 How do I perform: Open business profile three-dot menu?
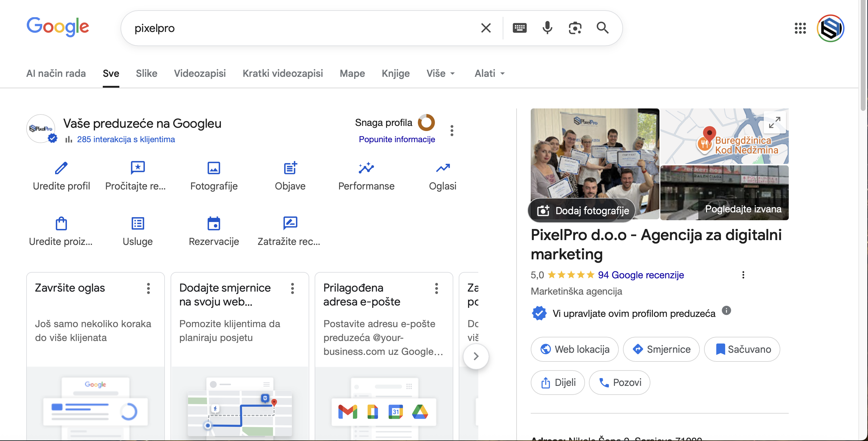point(452,131)
